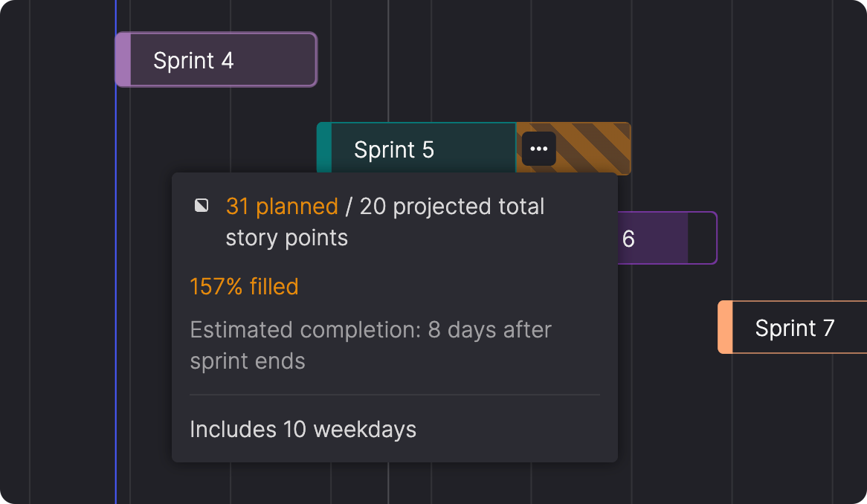867x504 pixels.
Task: Click Sprint 5's teal left edge handle
Action: [324, 149]
